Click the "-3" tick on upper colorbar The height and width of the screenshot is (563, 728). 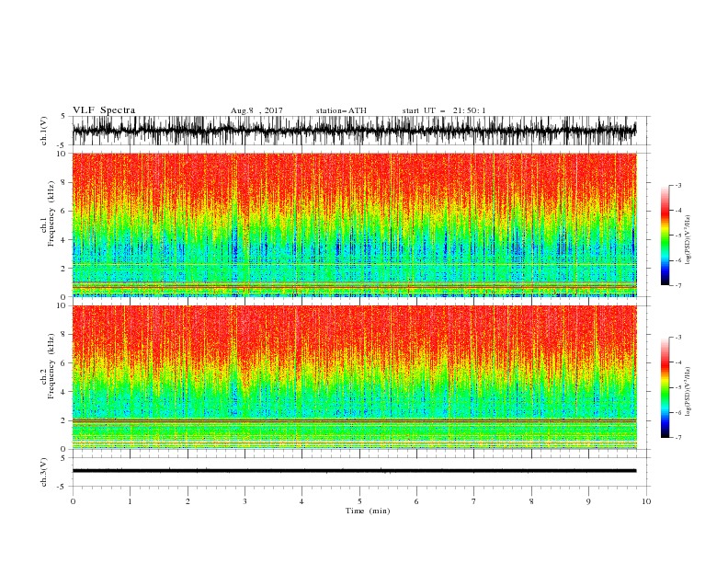pos(677,185)
